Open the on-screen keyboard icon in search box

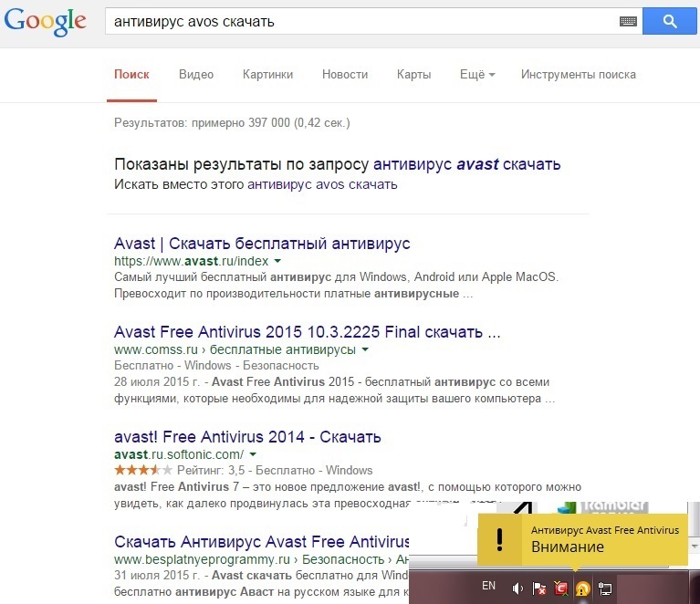point(627,21)
